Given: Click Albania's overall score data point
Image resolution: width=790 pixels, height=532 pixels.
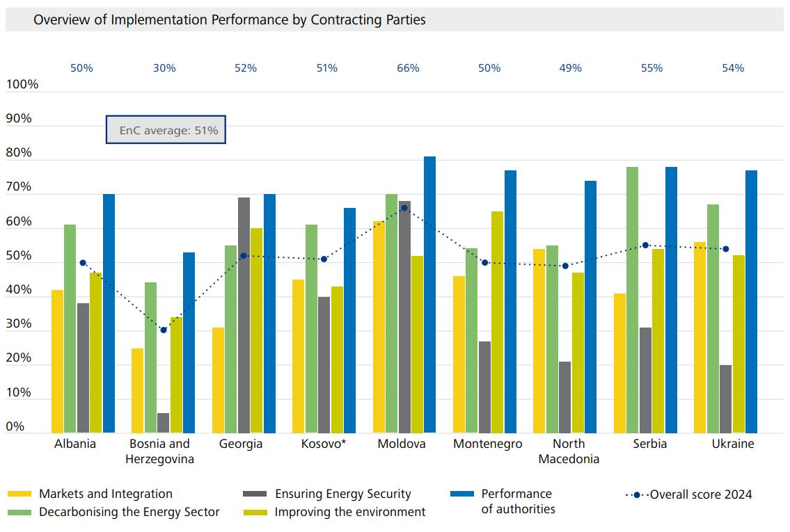Looking at the screenshot, I should point(83,263).
